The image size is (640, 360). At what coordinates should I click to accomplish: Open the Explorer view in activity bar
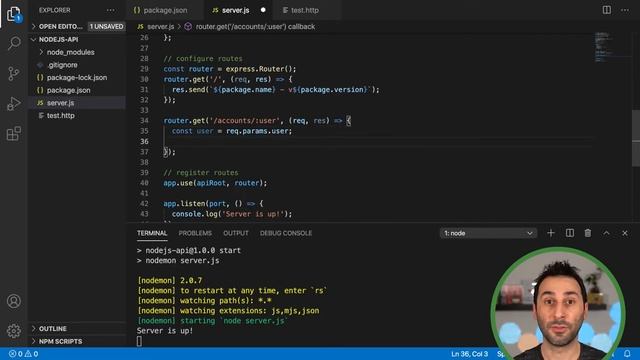14,14
